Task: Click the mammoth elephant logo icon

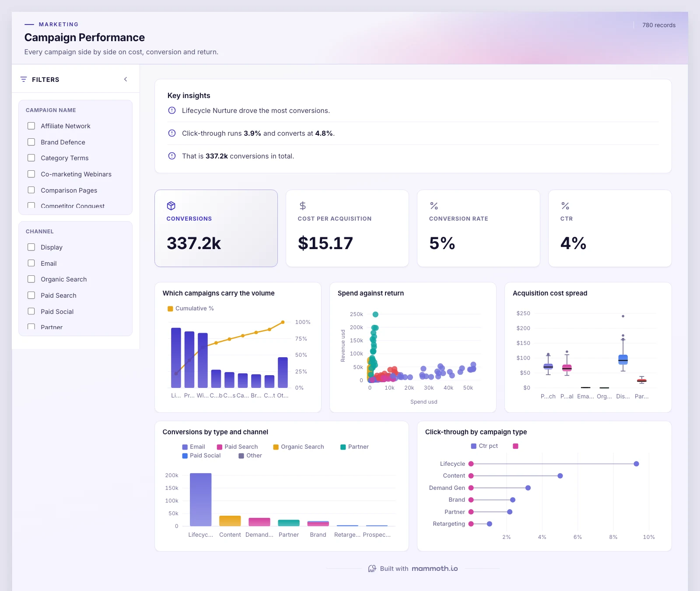Action: (372, 568)
